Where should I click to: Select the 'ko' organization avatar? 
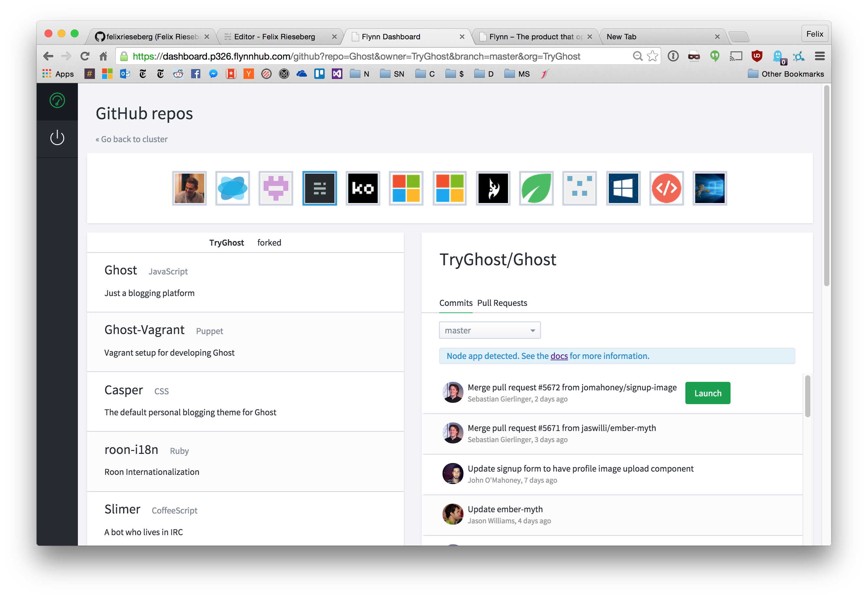pyautogui.click(x=362, y=188)
